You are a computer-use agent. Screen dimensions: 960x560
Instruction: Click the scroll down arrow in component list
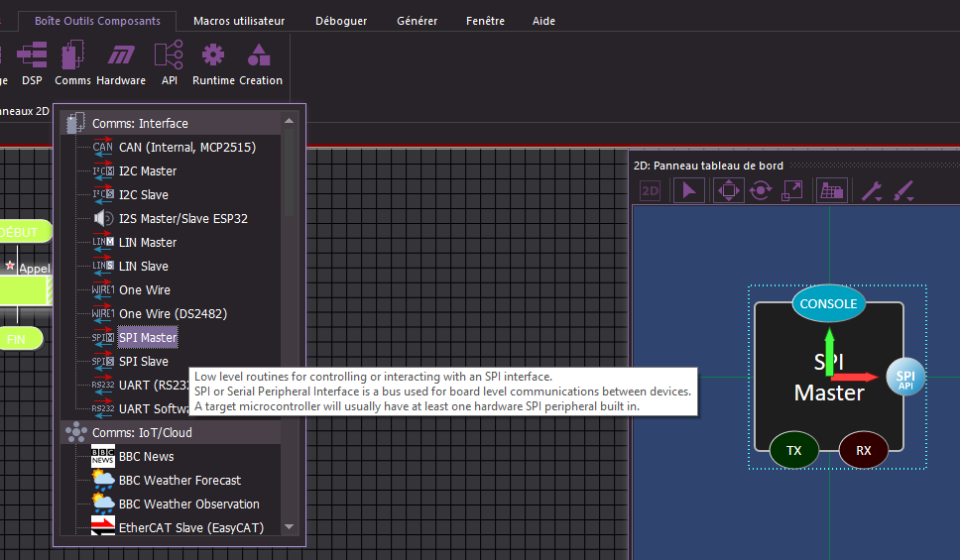point(289,527)
